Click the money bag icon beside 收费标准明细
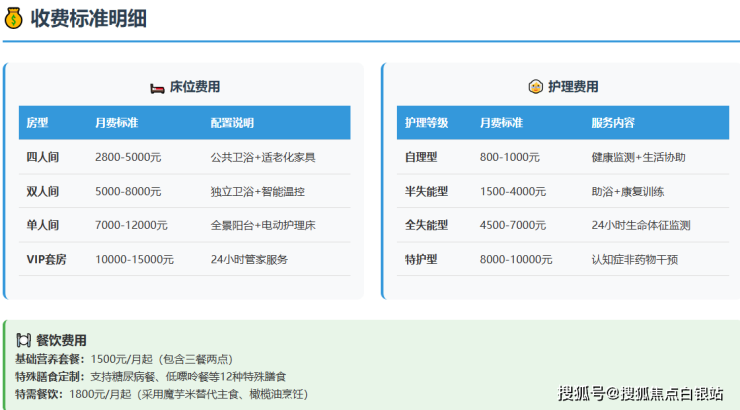Image resolution: width=740 pixels, height=410 pixels. [13, 18]
